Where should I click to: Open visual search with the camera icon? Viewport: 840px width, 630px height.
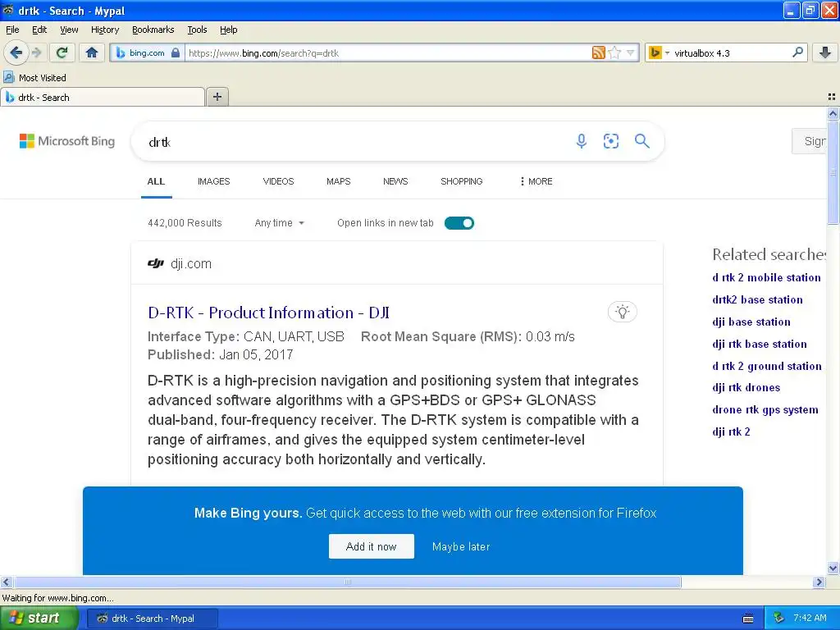click(610, 141)
